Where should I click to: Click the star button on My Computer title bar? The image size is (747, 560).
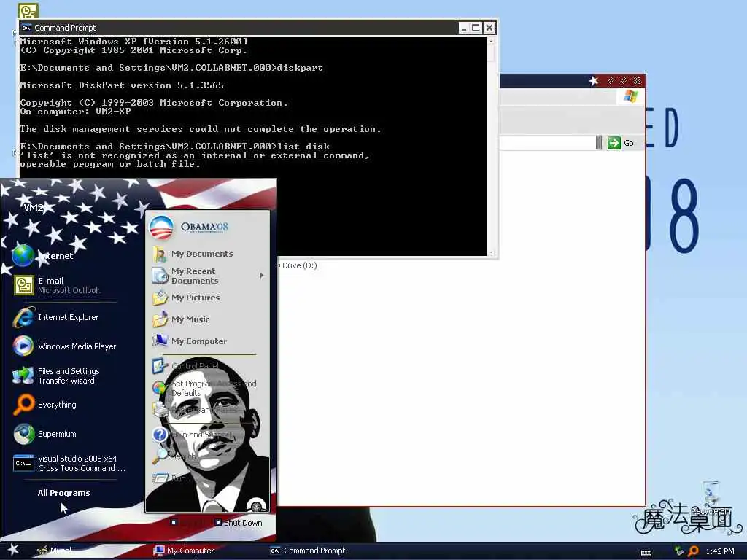[594, 80]
